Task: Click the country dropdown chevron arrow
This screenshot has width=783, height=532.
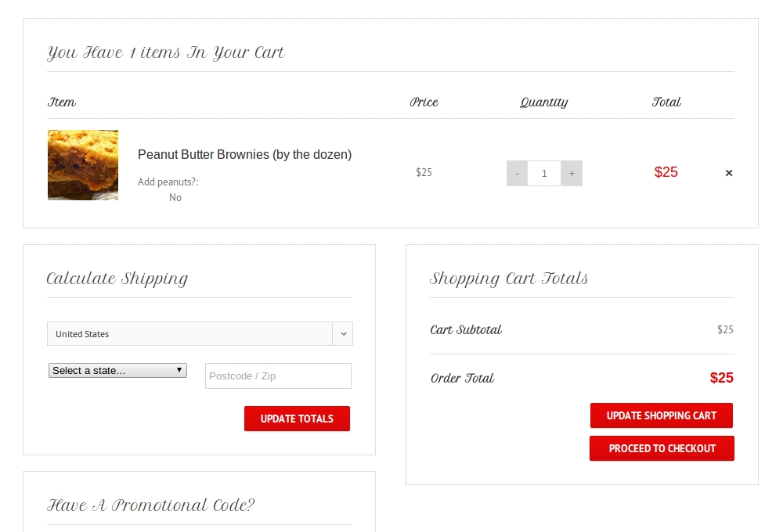Action: coord(343,334)
